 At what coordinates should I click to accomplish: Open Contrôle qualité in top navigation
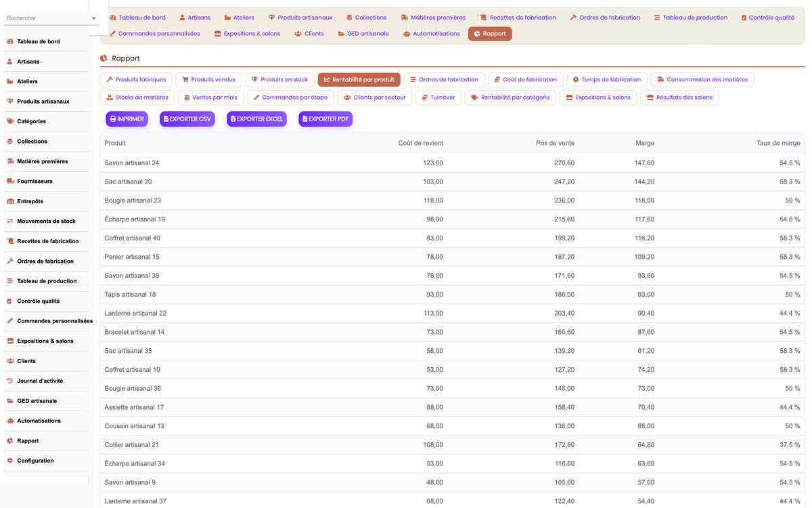pos(767,18)
